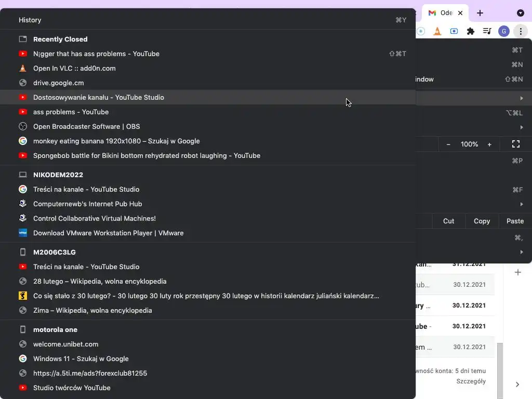Click Cut in the Edit row
532x399 pixels.
(x=448, y=221)
